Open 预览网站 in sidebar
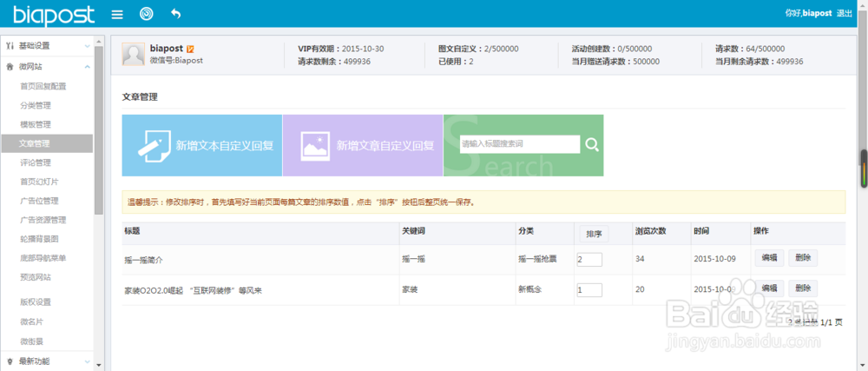868x371 pixels. 36,277
